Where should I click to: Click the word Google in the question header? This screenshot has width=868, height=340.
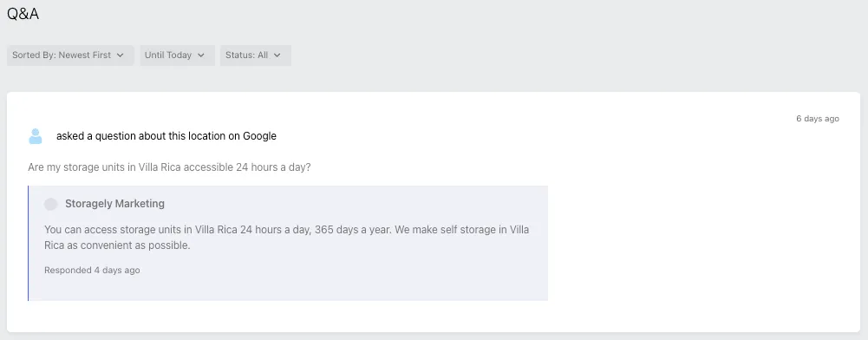point(259,136)
